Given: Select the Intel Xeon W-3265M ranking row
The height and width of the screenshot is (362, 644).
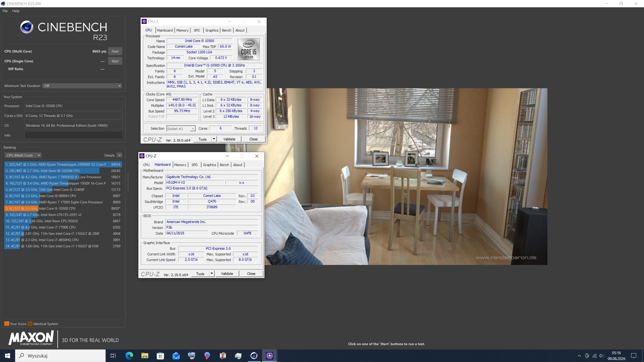Looking at the screenshot, I should 63,171.
